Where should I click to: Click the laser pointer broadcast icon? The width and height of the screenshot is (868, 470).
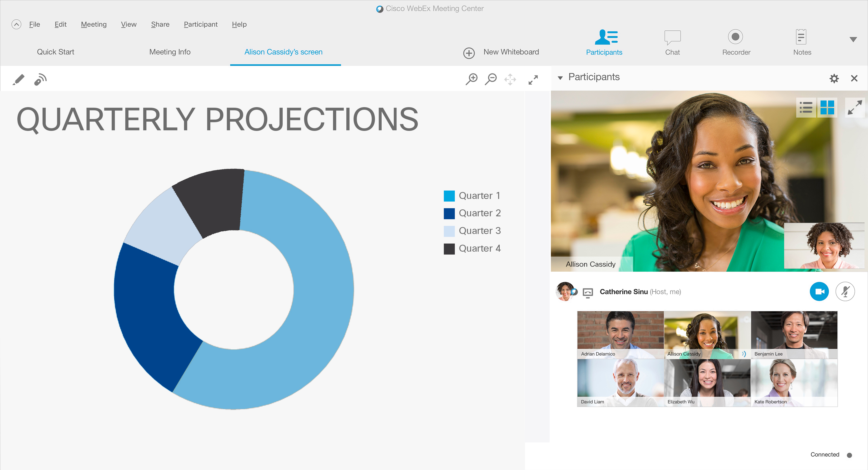(41, 80)
